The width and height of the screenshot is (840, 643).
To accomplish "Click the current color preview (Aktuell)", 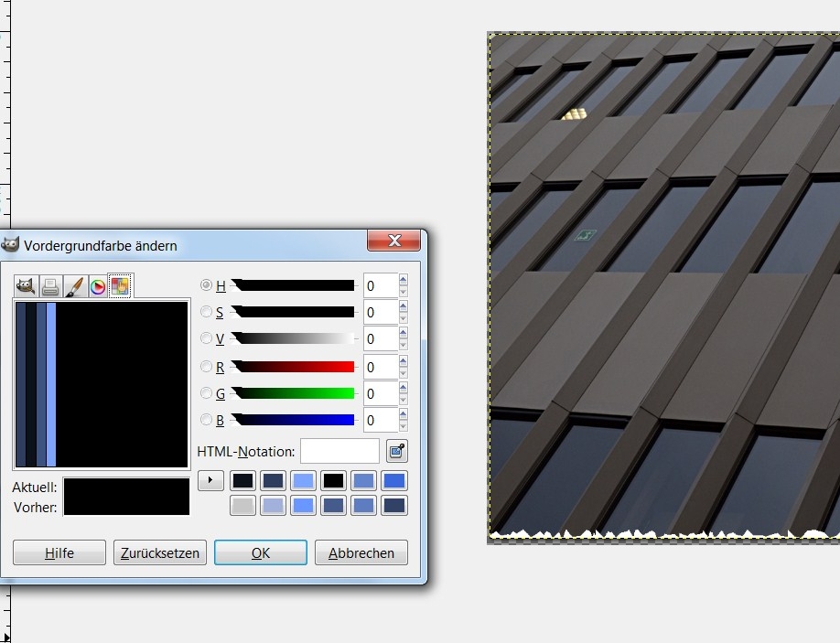I will tap(126, 488).
